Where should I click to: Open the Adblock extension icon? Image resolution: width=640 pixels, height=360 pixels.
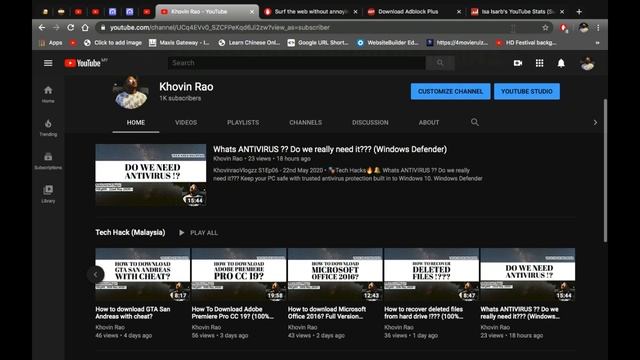[564, 28]
